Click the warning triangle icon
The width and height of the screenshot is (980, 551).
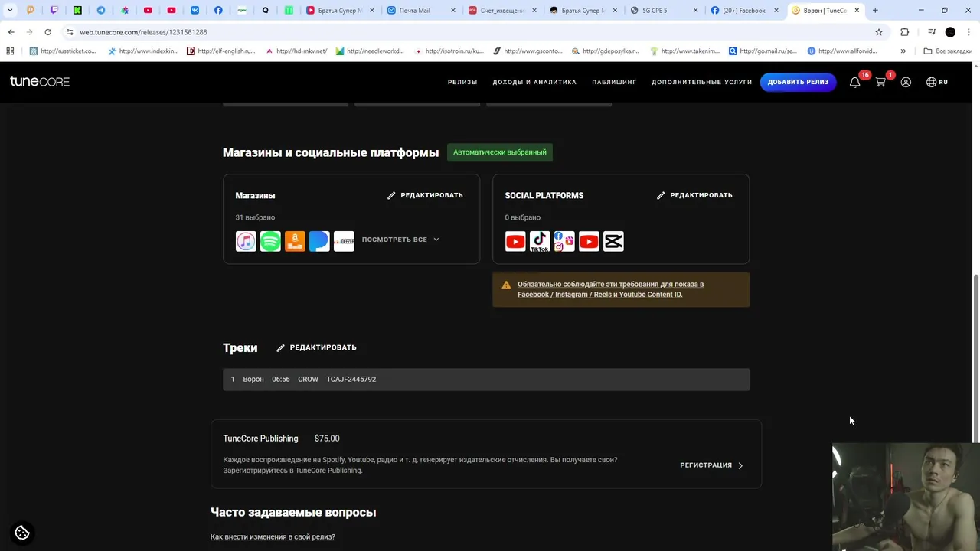tap(506, 285)
